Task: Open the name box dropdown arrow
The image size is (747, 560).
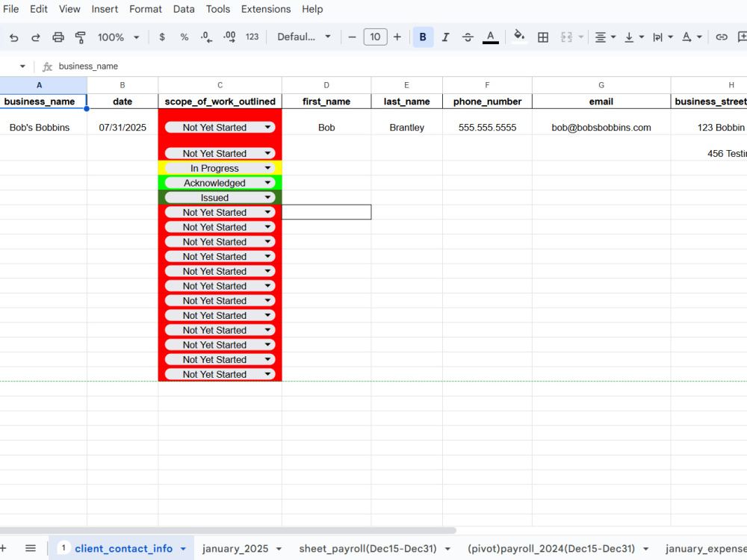Action: 22,66
